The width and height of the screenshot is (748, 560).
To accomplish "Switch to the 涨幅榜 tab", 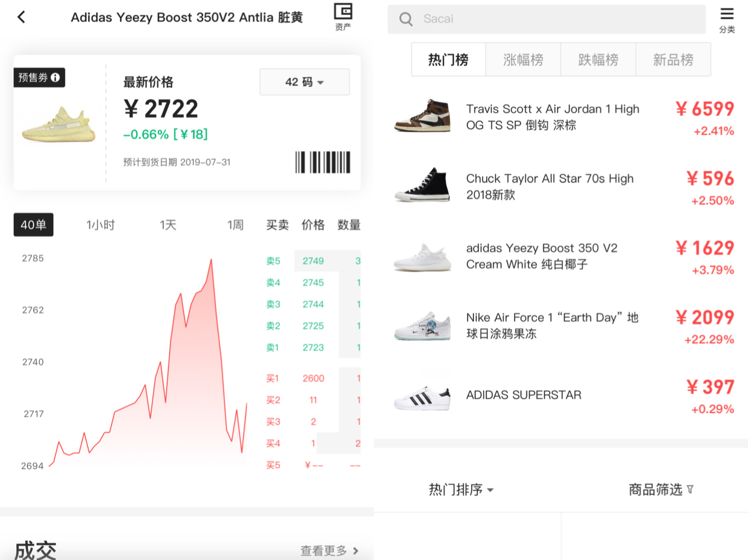I will [x=523, y=59].
